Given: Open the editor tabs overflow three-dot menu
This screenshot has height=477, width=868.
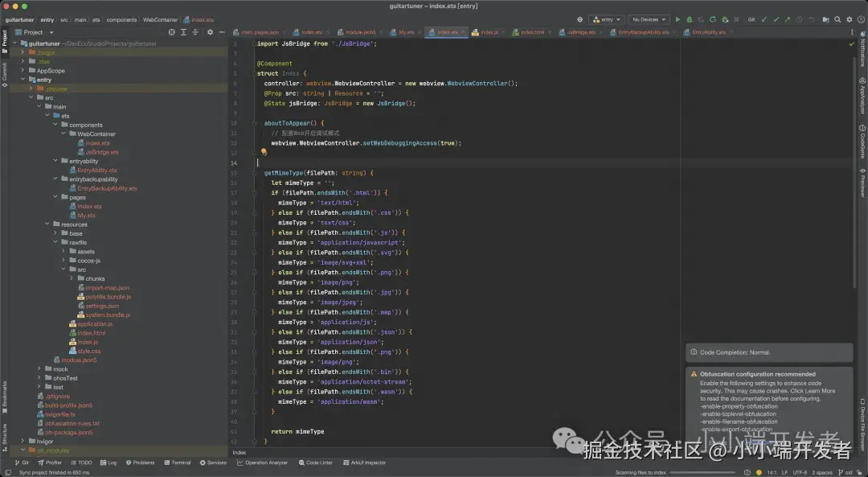Looking at the screenshot, I should tap(852, 32).
